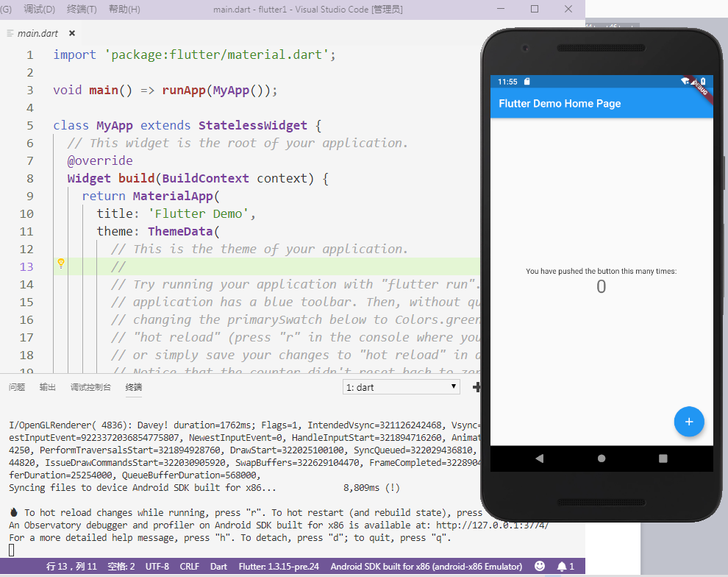Switch to the 输出 panel tab
The width and height of the screenshot is (728, 577).
(x=47, y=387)
